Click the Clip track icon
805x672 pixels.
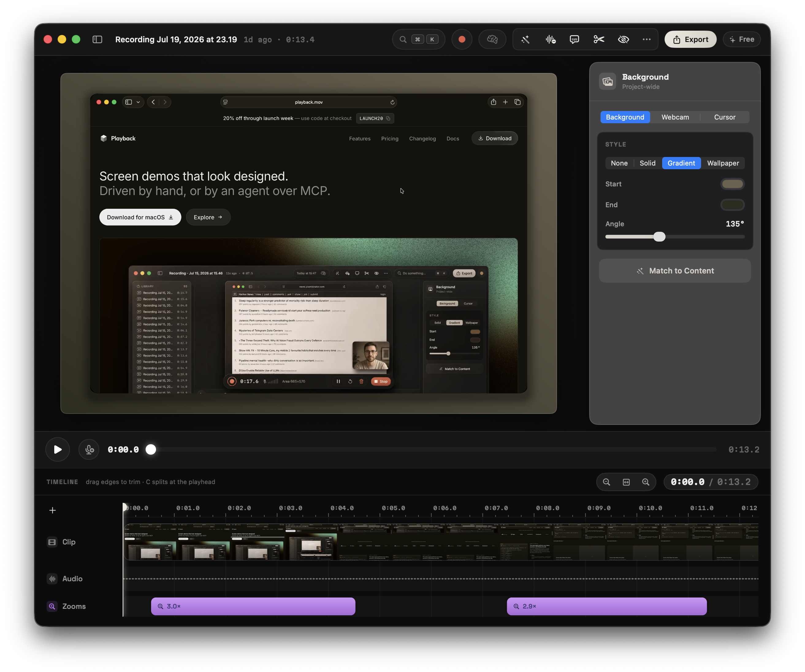pos(52,542)
